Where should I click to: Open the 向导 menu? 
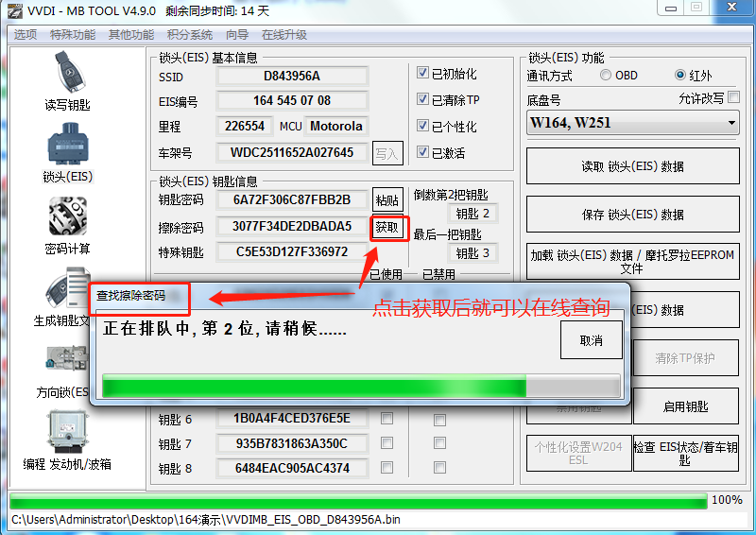(x=237, y=34)
